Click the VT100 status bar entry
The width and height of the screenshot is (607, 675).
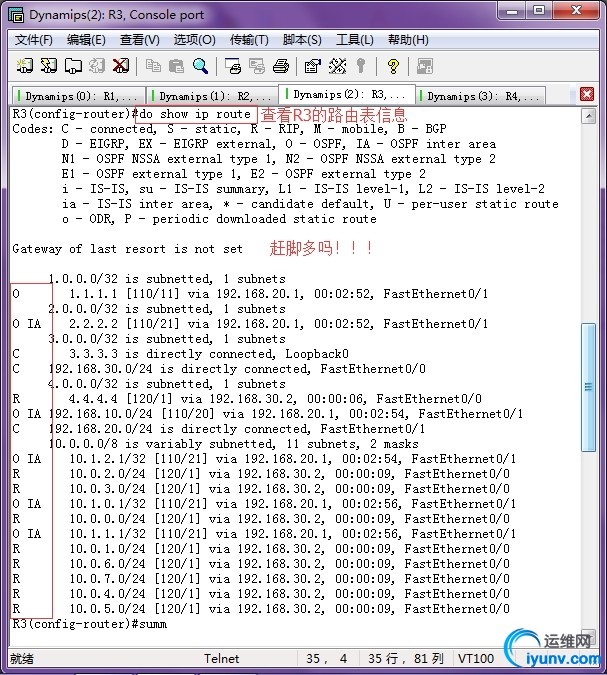point(476,659)
